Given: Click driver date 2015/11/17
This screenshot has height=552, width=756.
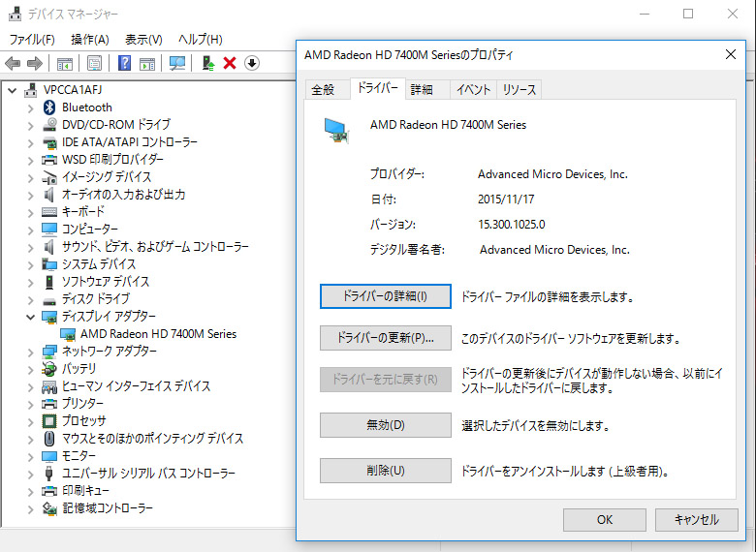Looking at the screenshot, I should click(506, 199).
